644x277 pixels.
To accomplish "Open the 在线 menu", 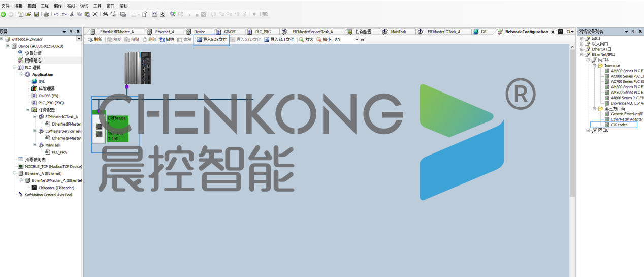I will [71, 6].
